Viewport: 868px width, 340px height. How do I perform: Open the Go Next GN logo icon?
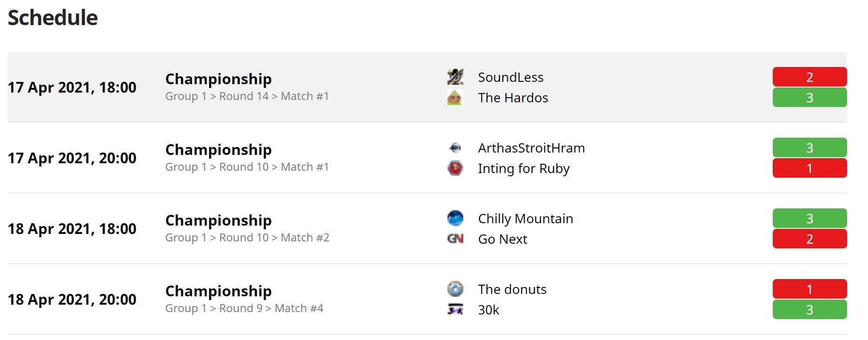pyautogui.click(x=455, y=239)
